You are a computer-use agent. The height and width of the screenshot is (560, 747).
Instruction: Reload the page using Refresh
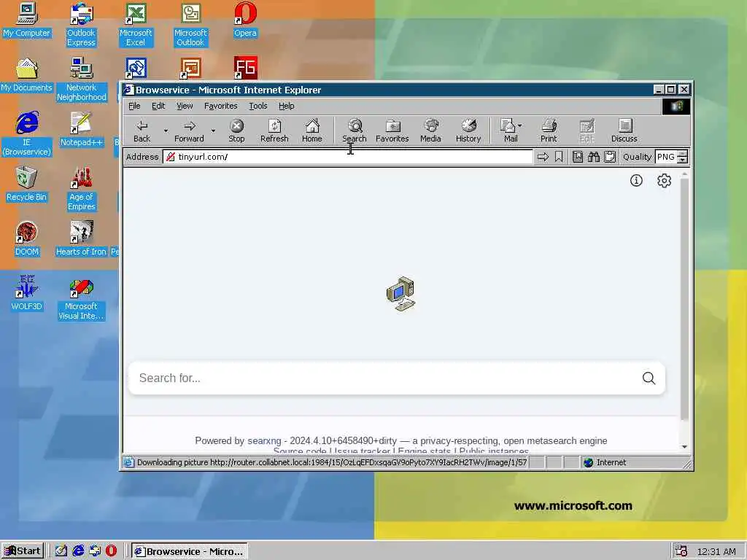[x=274, y=131]
